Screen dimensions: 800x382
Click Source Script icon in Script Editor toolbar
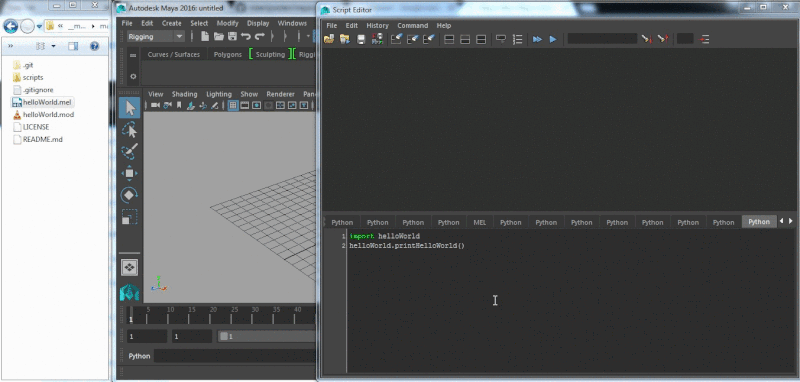(345, 39)
